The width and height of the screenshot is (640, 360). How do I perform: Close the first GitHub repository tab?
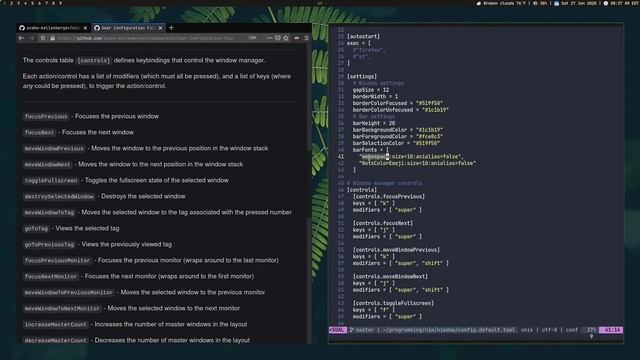point(85,28)
